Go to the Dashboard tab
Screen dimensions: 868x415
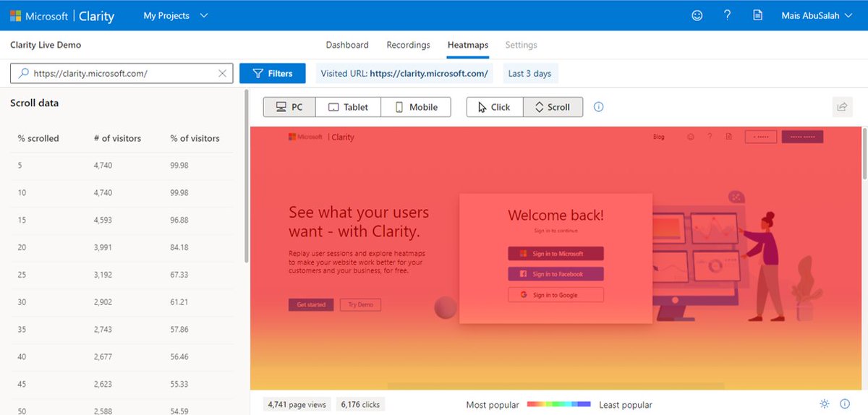click(347, 45)
